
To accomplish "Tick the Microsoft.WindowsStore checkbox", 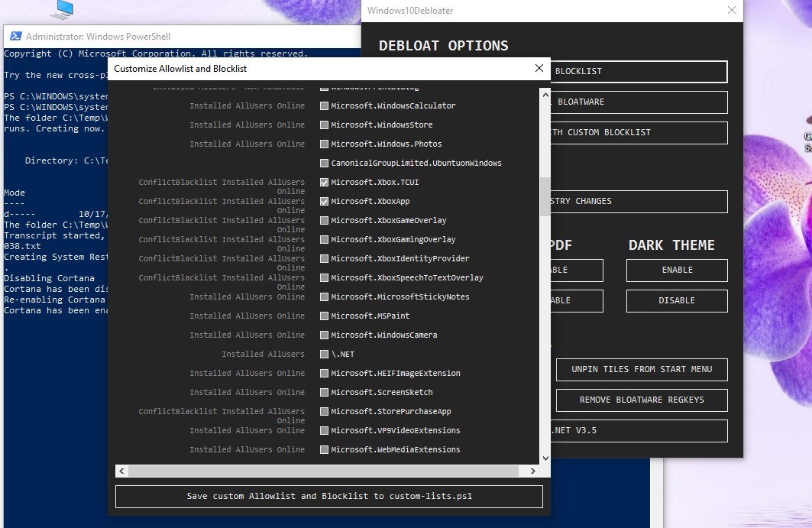I will (x=324, y=125).
